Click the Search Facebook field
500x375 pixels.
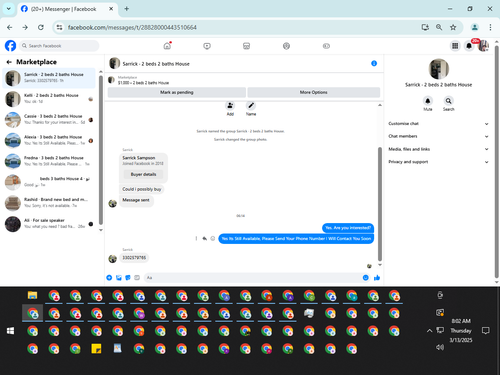coord(59,46)
